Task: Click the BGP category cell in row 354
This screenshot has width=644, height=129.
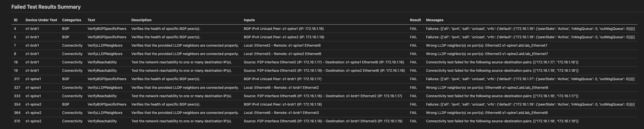Action: click(65, 104)
